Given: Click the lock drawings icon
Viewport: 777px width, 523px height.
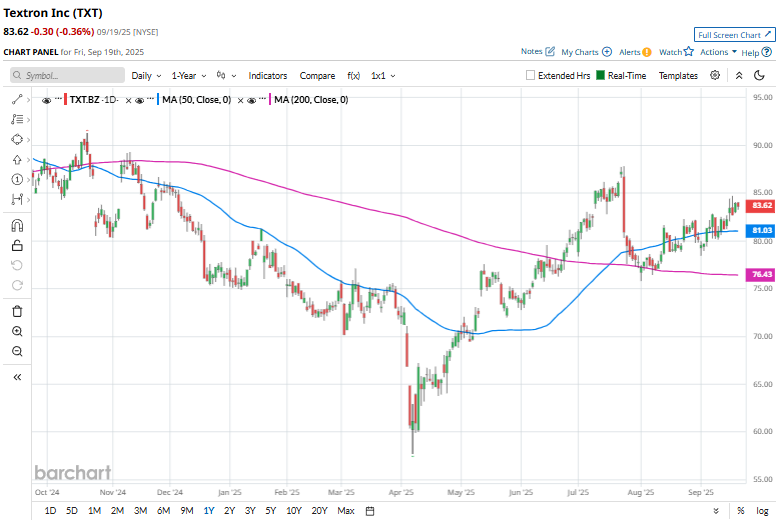Looking at the screenshot, I should (17, 245).
